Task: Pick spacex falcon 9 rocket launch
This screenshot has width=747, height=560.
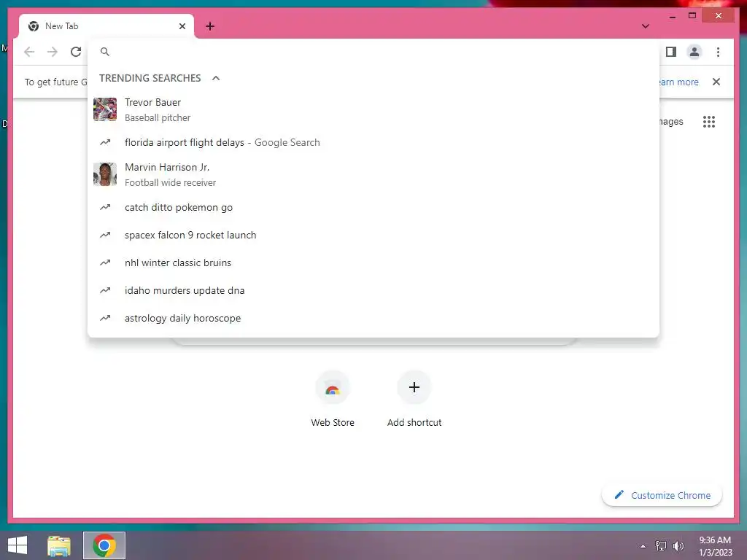Action: [373, 236]
